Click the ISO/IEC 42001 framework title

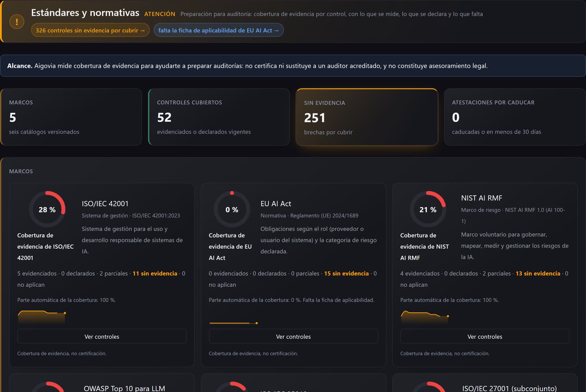tap(105, 204)
